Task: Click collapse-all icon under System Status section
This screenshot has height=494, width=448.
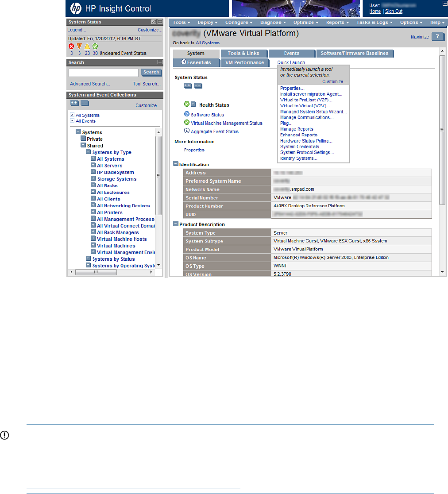Action: (x=198, y=86)
